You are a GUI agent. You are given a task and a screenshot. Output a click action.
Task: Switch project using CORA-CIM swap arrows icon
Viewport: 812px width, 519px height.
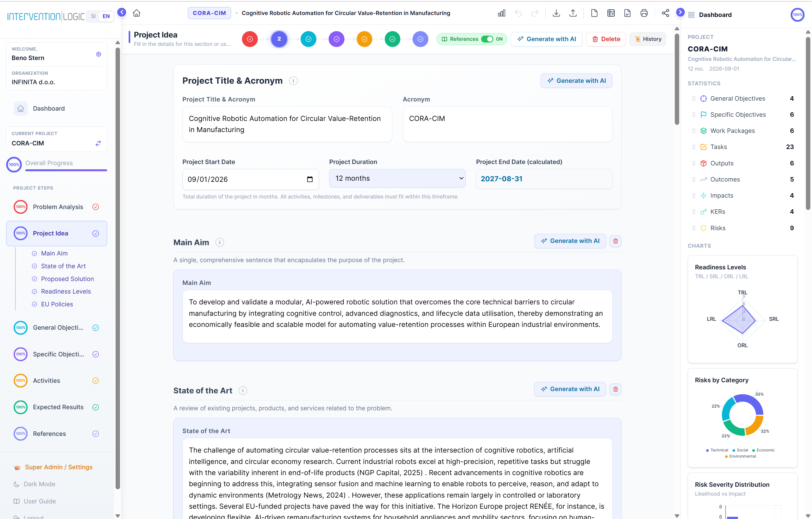pyautogui.click(x=98, y=143)
